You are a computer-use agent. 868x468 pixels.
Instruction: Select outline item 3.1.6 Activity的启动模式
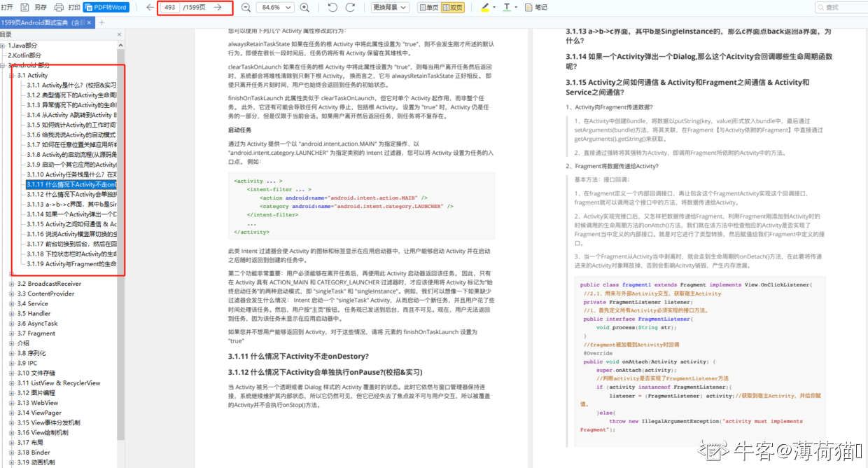(71, 135)
